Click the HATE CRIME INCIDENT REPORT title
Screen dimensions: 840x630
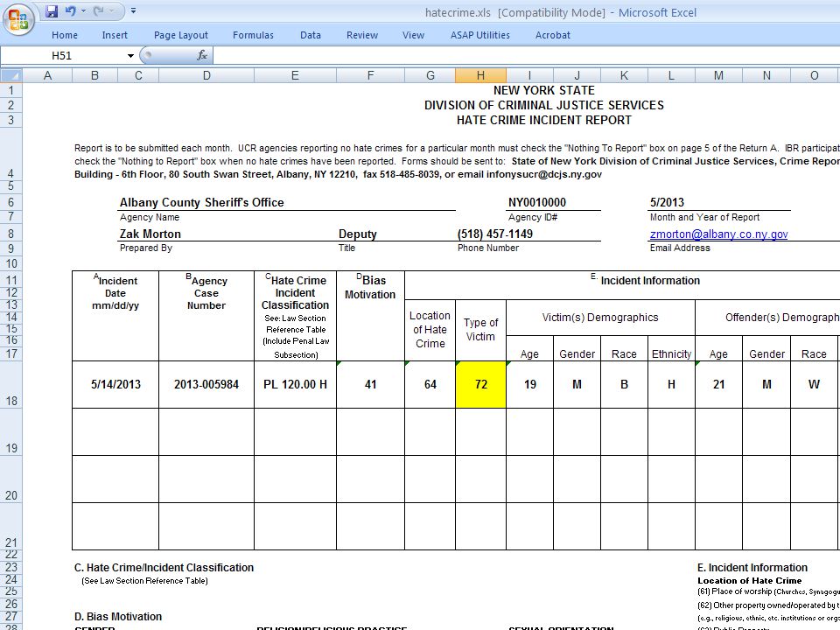[543, 121]
